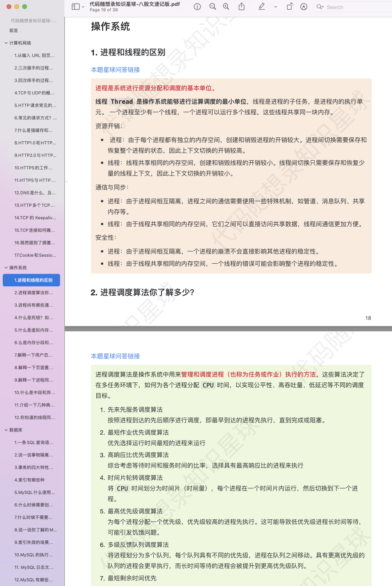
Task: Open 本题星球问答链接 link under question 2
Action: (x=115, y=356)
